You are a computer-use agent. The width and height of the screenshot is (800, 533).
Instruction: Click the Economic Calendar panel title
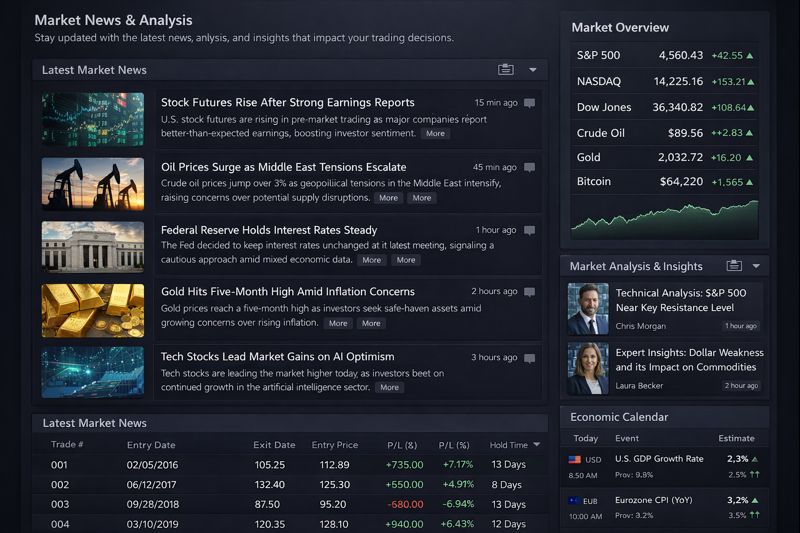tap(619, 417)
